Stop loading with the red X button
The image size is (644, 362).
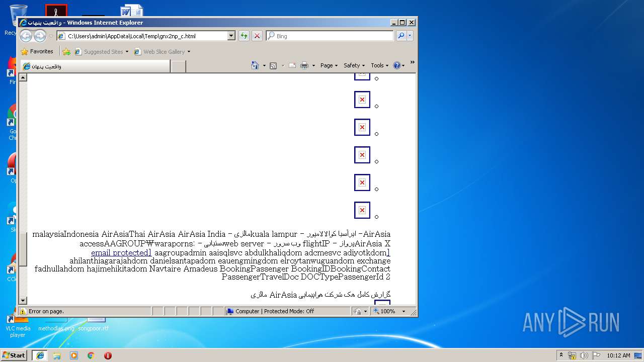[x=257, y=36]
